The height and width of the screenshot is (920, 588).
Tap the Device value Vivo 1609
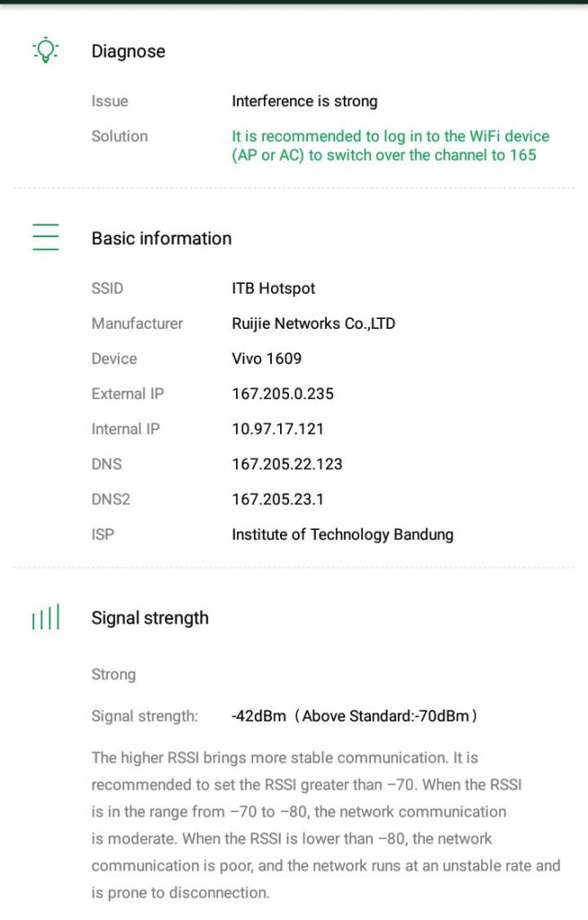[267, 358]
